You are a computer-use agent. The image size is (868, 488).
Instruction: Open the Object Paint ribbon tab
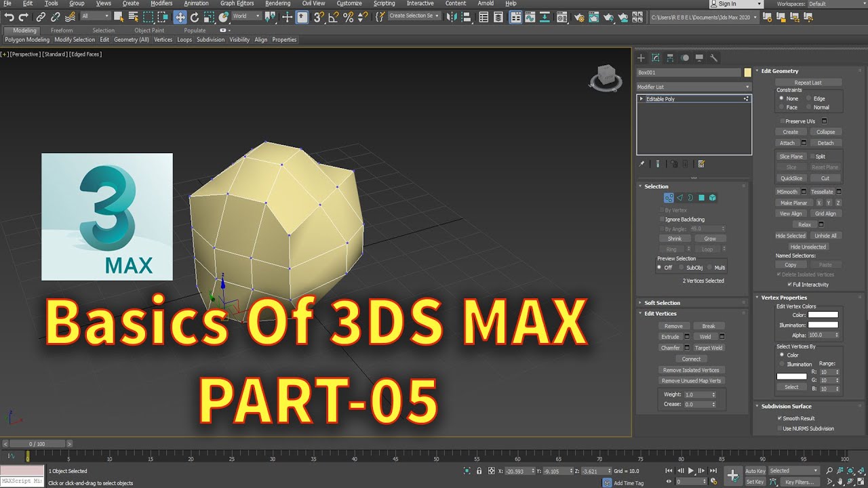click(x=149, y=30)
